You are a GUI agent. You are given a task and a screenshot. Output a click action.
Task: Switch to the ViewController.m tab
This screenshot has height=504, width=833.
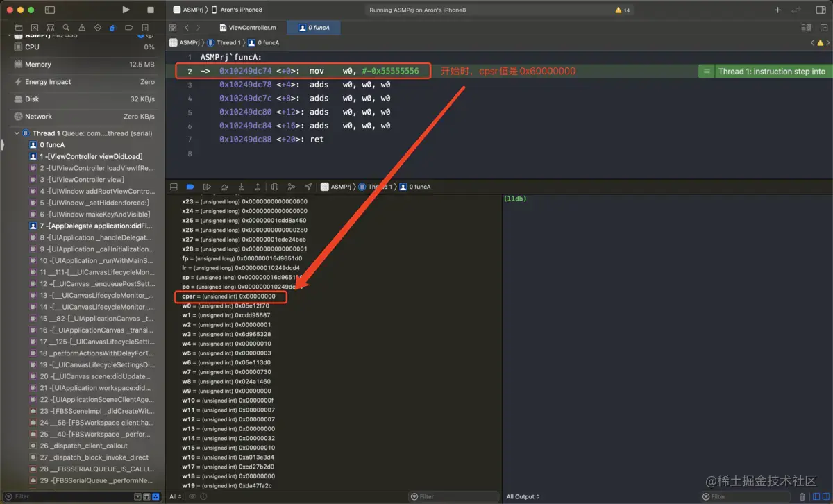pyautogui.click(x=248, y=28)
